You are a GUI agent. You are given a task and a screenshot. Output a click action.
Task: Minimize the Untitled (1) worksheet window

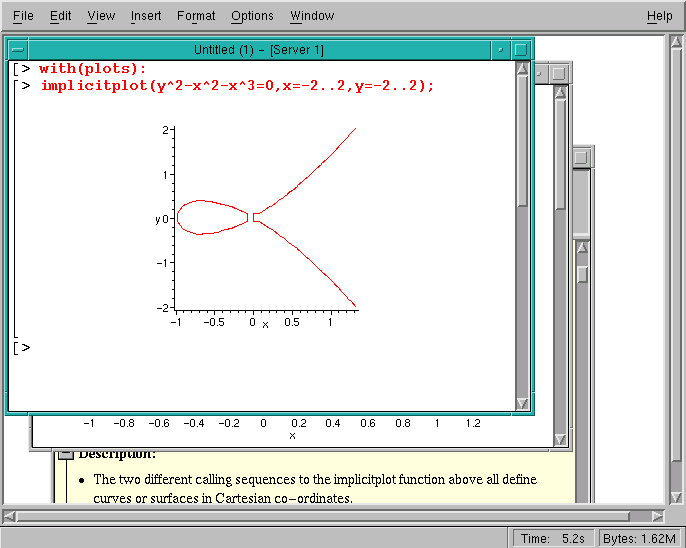pos(500,49)
